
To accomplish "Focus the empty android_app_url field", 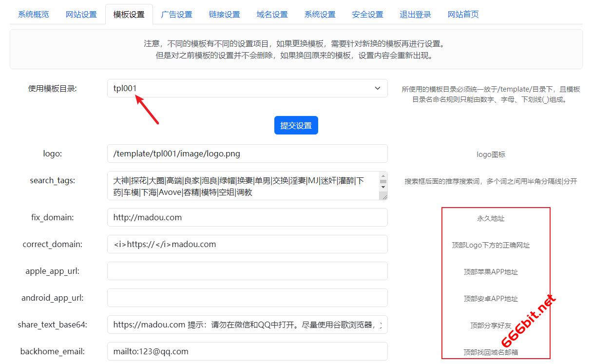I will (247, 298).
